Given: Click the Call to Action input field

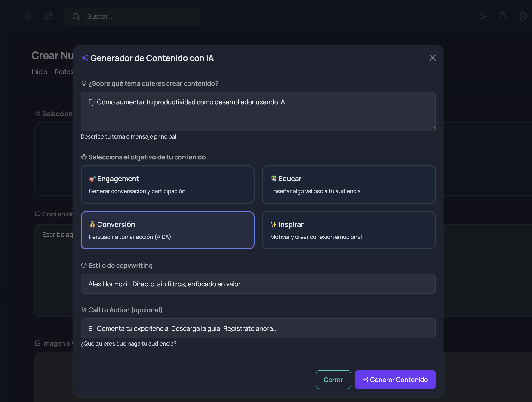Looking at the screenshot, I should click(258, 328).
